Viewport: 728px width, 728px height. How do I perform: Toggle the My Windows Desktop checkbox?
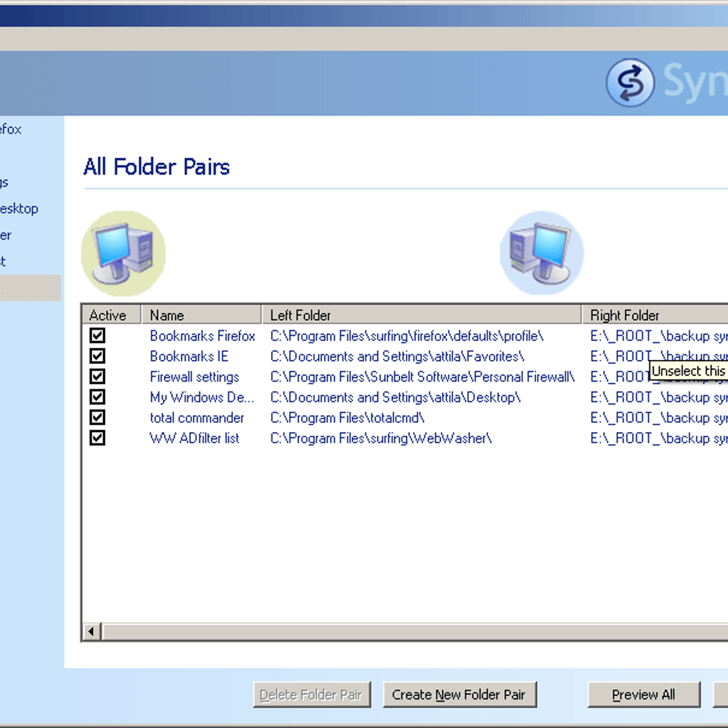tap(97, 397)
